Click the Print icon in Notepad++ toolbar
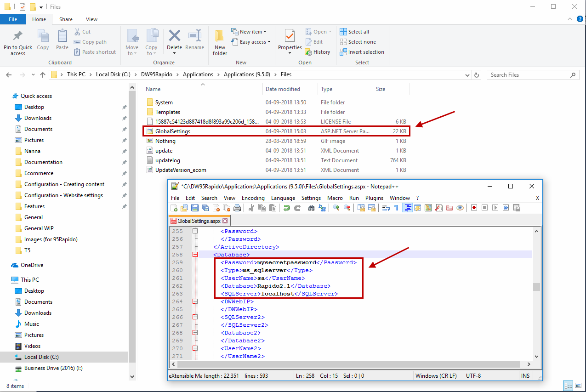This screenshot has height=392, width=586. pos(237,208)
